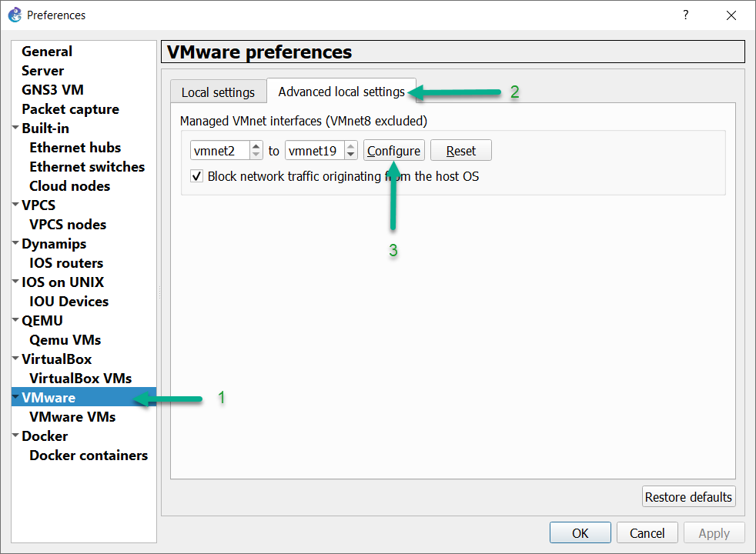Open General preferences
Image resolution: width=756 pixels, height=554 pixels.
tap(47, 51)
